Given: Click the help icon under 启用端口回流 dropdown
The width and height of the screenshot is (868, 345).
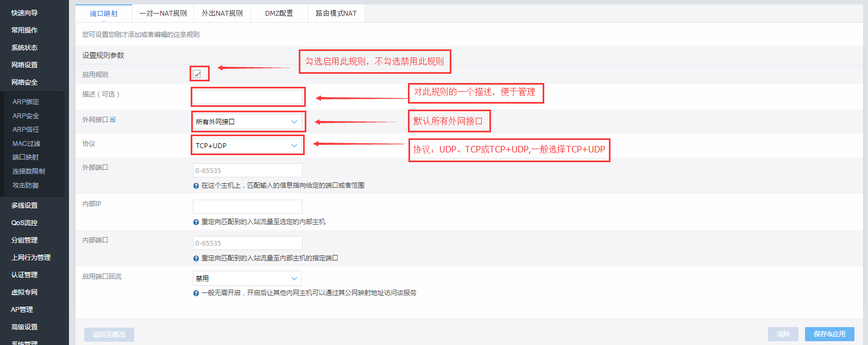Looking at the screenshot, I should coord(196,293).
